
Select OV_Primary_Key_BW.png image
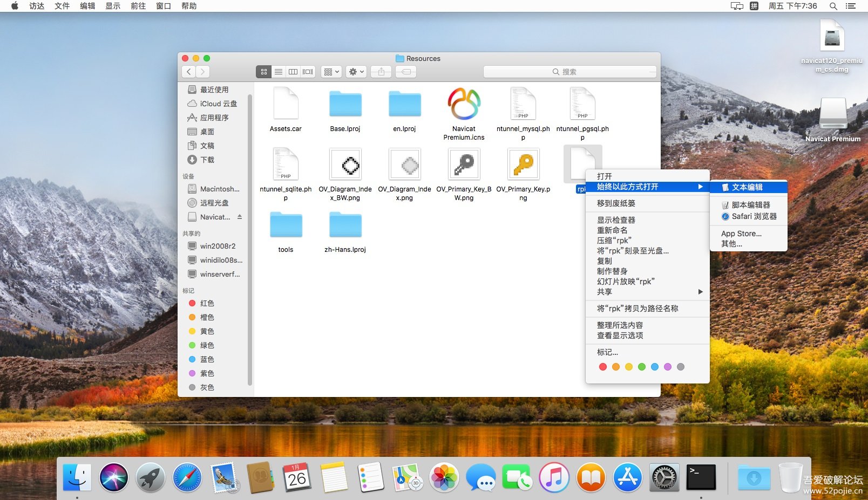464,165
